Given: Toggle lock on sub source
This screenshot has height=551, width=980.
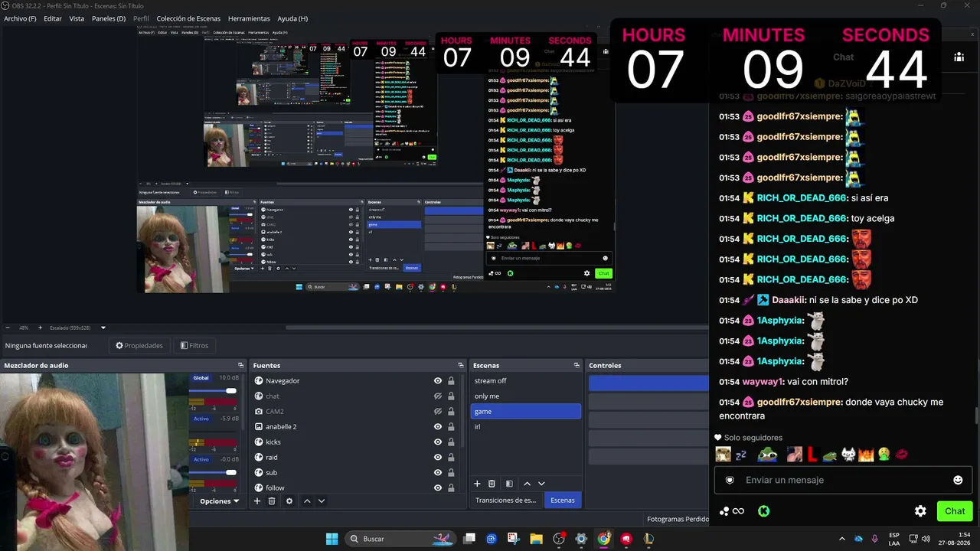Looking at the screenshot, I should (x=451, y=472).
